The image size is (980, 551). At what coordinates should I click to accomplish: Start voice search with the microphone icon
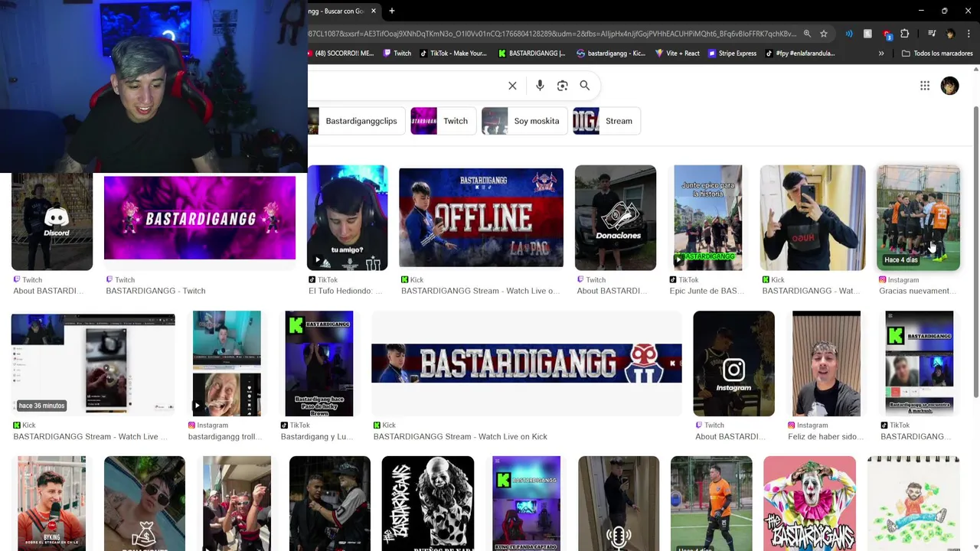[x=540, y=86]
